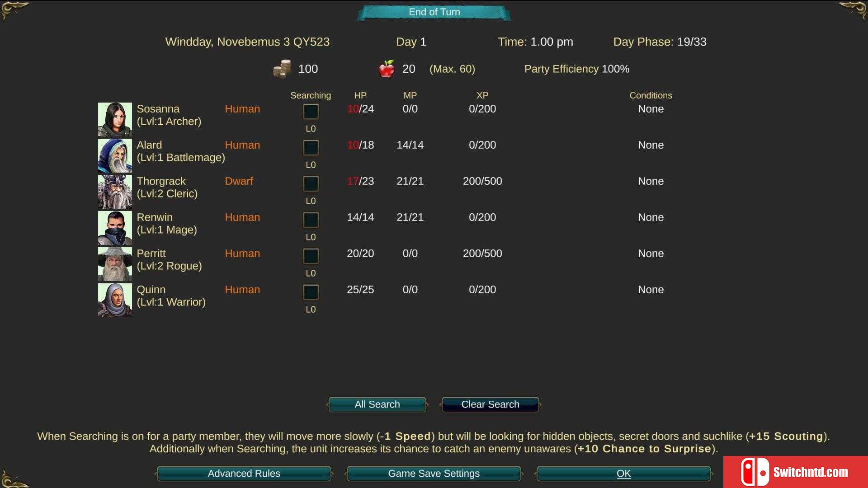868x488 pixels.
Task: Select Thorgrack XP progress 200/500
Action: tap(481, 181)
